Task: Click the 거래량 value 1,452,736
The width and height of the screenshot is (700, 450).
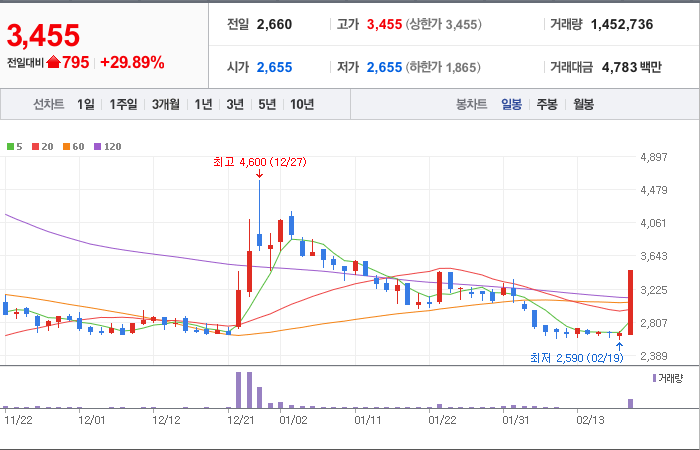Action: point(622,24)
